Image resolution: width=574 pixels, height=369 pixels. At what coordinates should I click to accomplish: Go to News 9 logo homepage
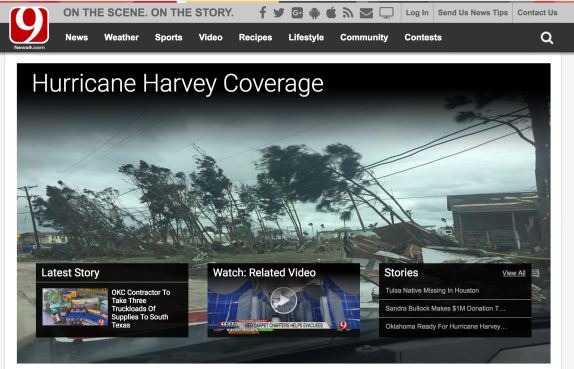pos(29,28)
